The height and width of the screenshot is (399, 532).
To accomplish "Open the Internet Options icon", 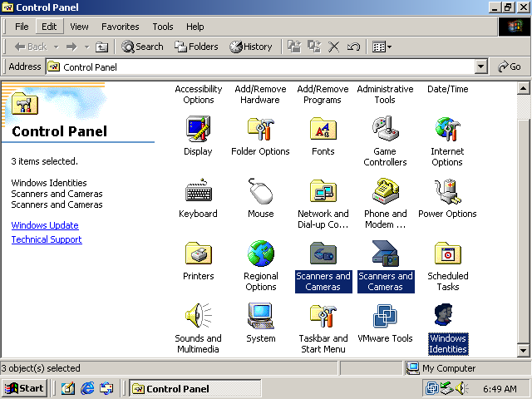I will [447, 130].
